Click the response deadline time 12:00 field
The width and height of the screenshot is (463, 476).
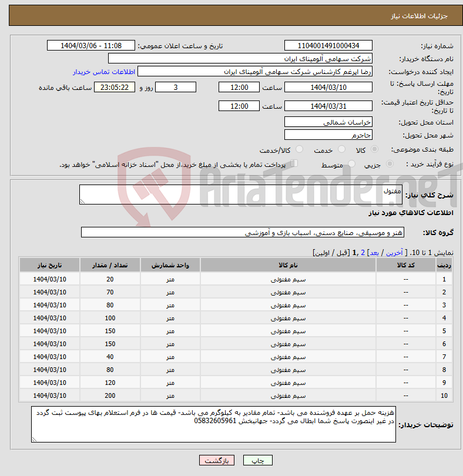click(x=239, y=87)
